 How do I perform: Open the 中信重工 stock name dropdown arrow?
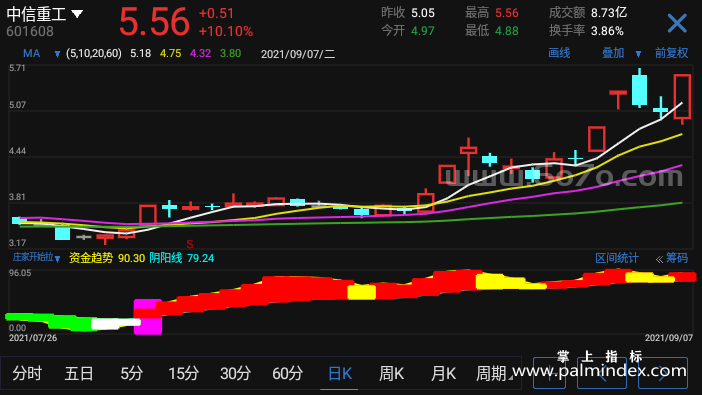click(x=77, y=14)
